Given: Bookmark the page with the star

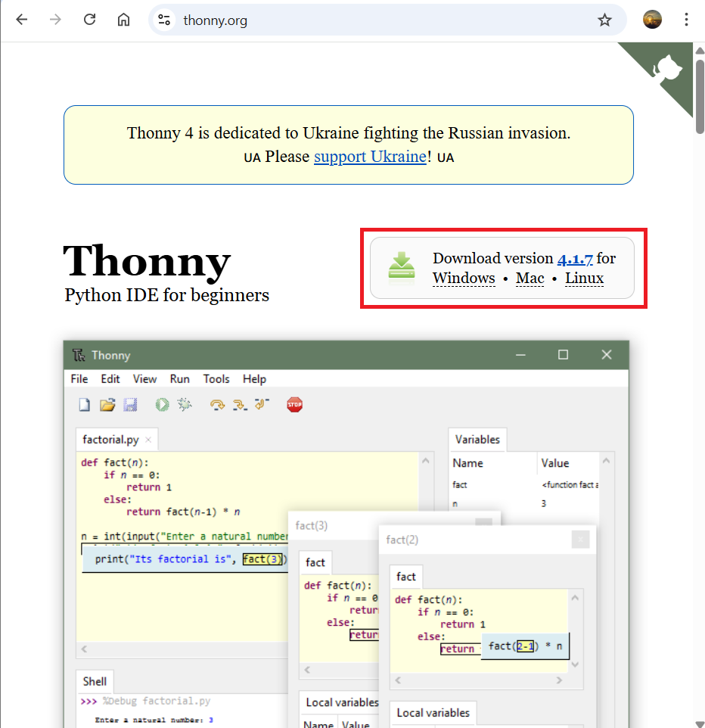Looking at the screenshot, I should click(604, 19).
